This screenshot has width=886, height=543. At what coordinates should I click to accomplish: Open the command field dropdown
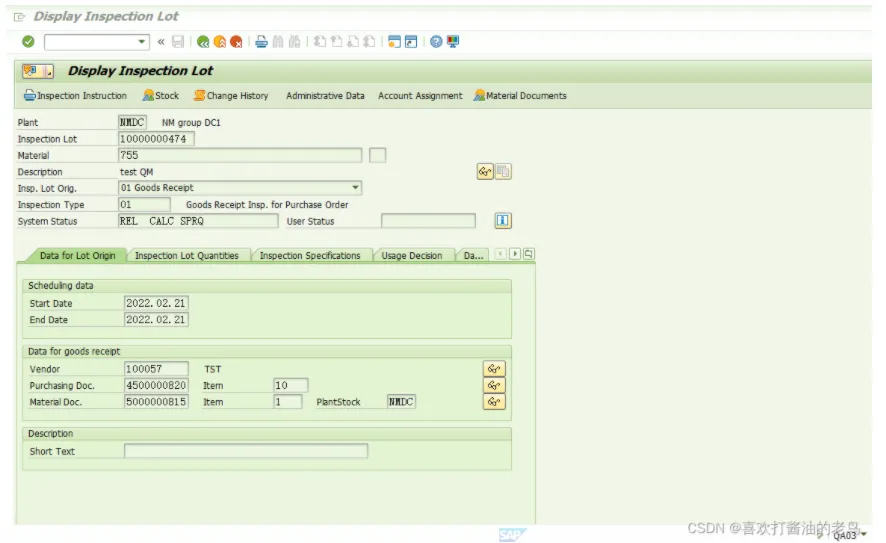tap(141, 42)
